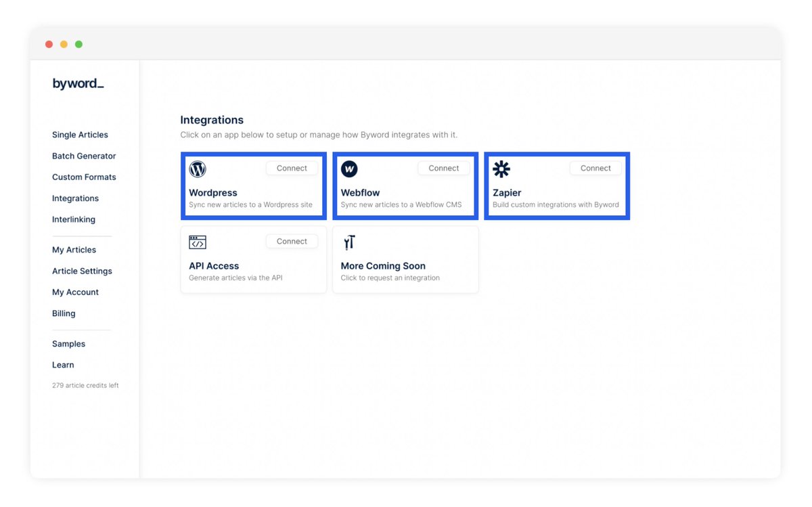
Task: Open the Billing page
Action: 64,313
